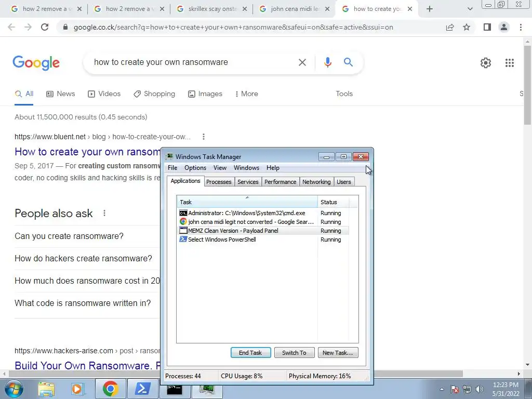Open the Chrome profile avatar
This screenshot has width=532, height=399.
click(x=504, y=27)
